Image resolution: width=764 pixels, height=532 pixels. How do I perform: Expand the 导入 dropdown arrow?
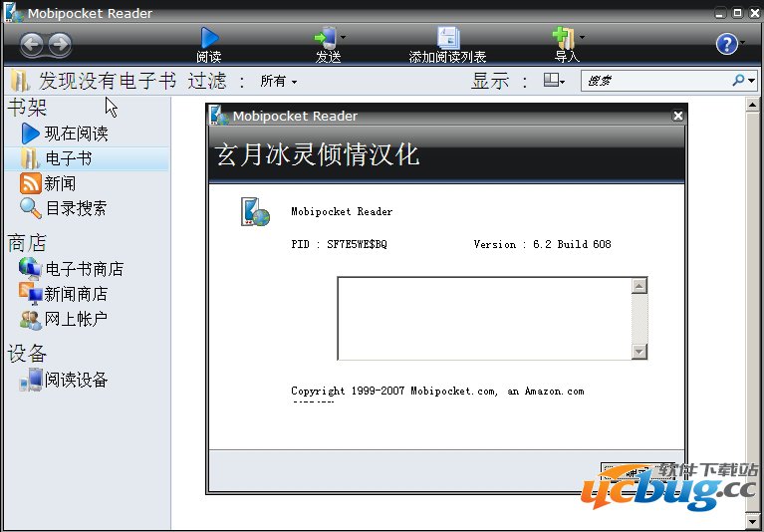click(x=582, y=37)
